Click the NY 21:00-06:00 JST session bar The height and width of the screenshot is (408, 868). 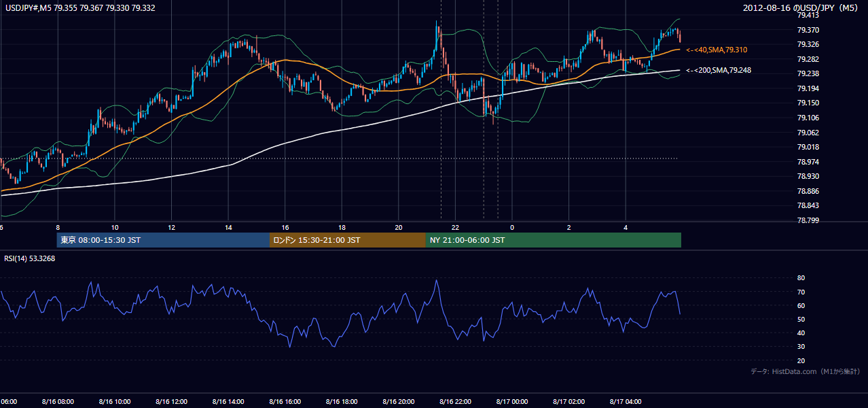[x=553, y=240]
